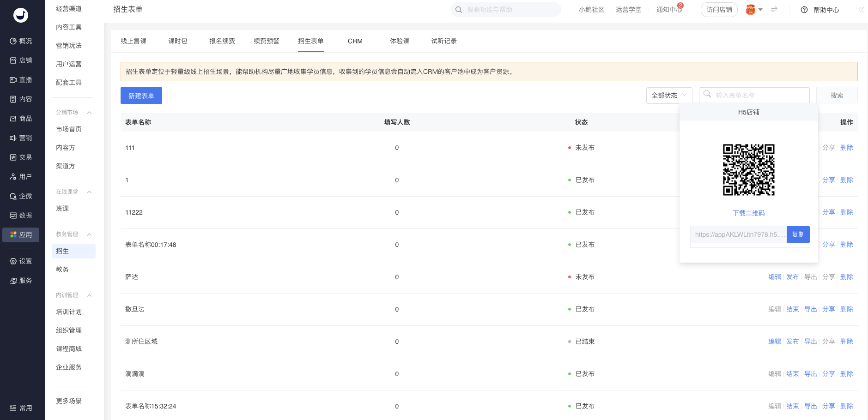Collapse panel with double chevron icon
The height and width of the screenshot is (420, 868).
(861, 10)
